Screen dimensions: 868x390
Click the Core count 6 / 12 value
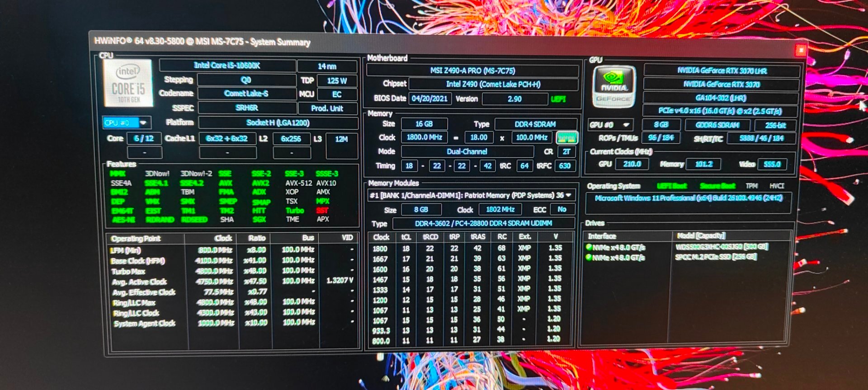coord(144,138)
